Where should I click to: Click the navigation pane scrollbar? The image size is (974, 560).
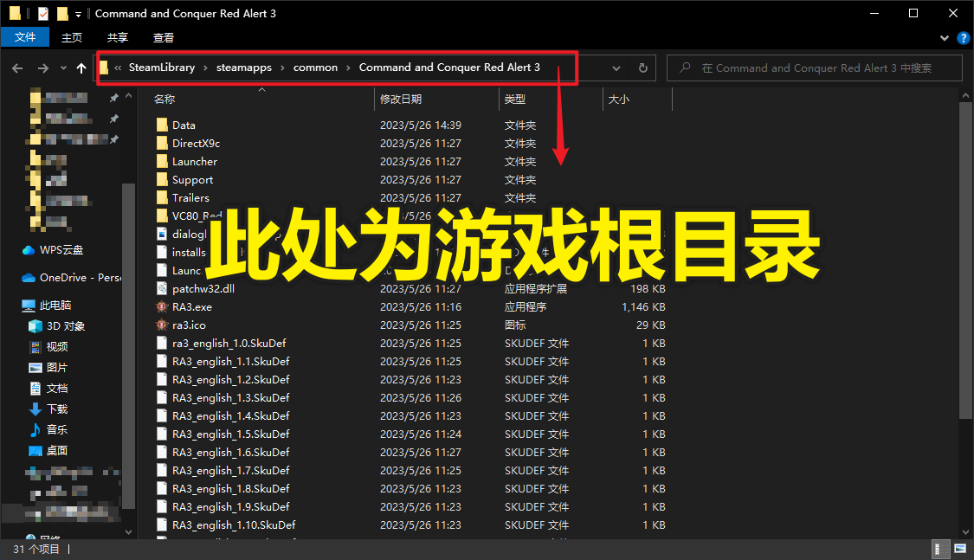(129, 344)
